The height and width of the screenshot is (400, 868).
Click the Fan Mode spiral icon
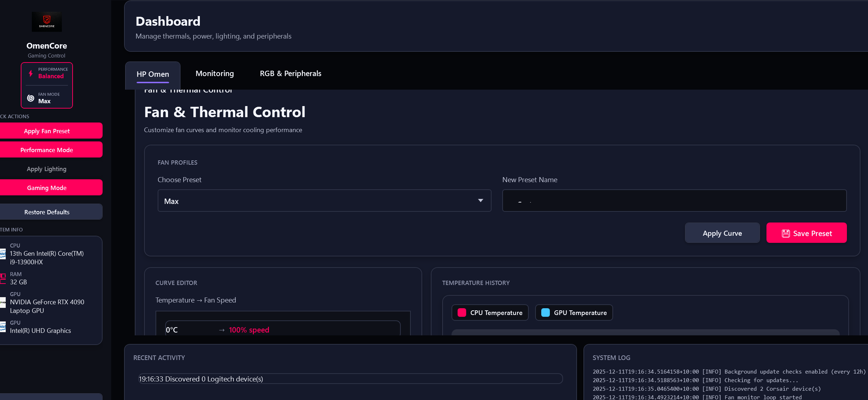[x=31, y=97]
